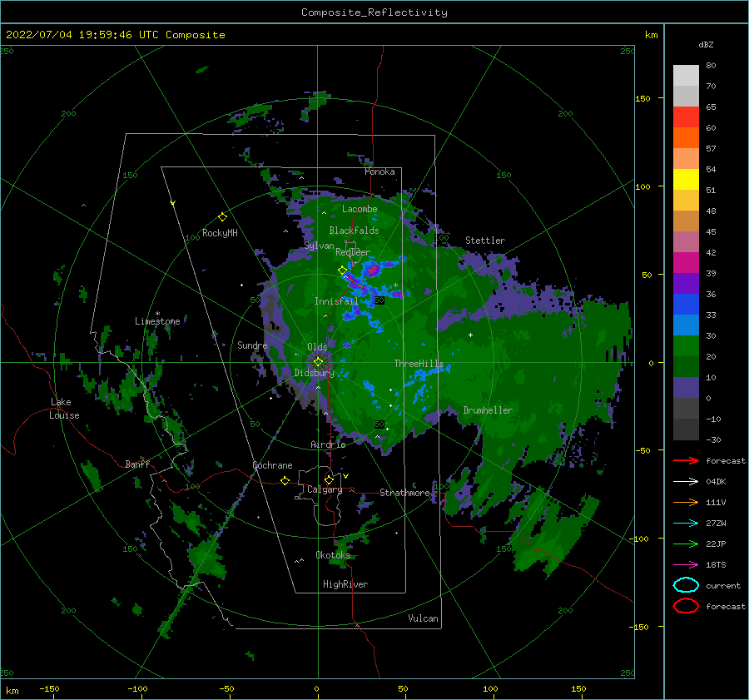Click the Stettler town label
749x700 pixels.
(485, 241)
